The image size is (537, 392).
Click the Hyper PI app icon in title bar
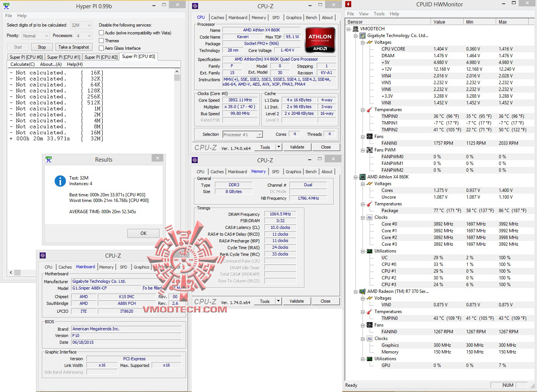click(6, 6)
